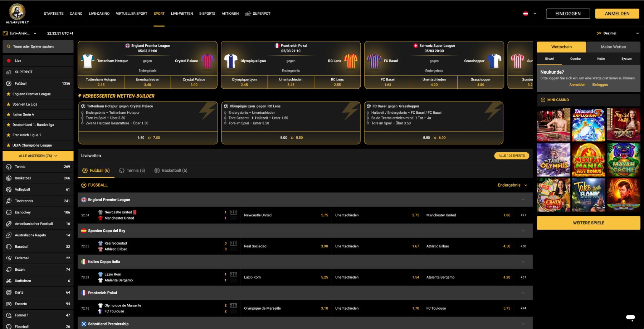Select the Volleyball icon in sidebar
The image size is (644, 329).
click(9, 190)
